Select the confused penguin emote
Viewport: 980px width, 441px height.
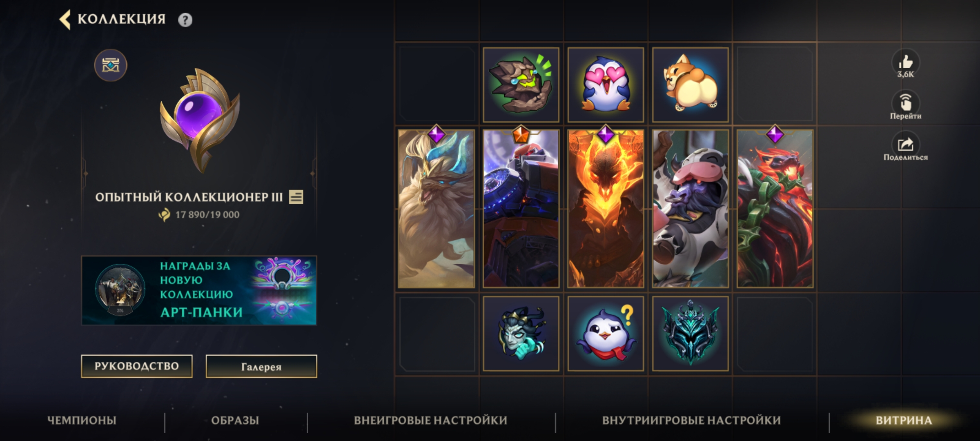(x=606, y=334)
